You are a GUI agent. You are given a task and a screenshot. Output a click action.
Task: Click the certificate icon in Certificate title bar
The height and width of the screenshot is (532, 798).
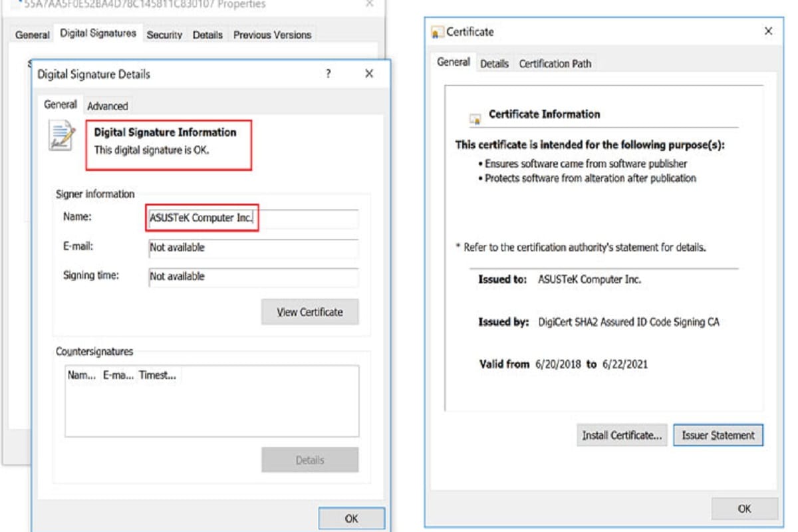[437, 32]
